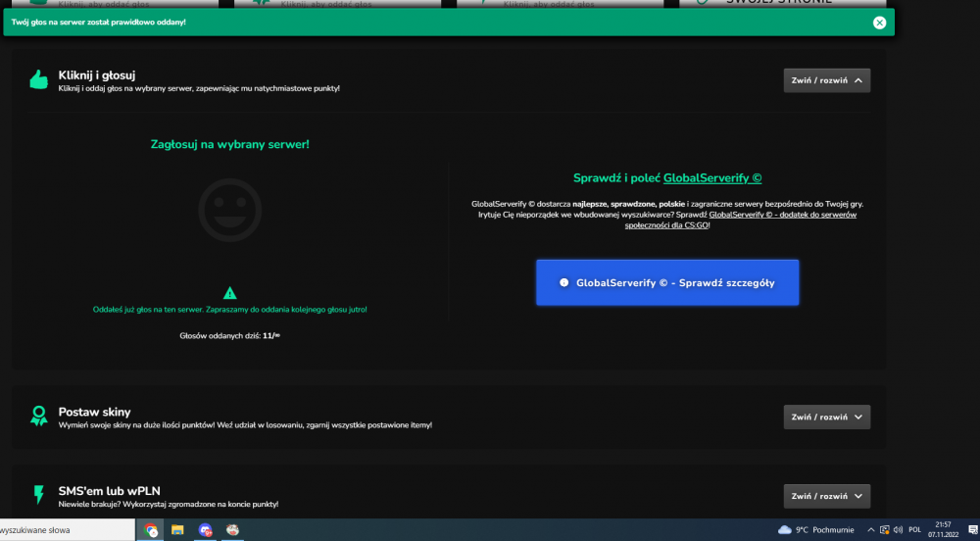Click the smiley face vote icon

point(230,210)
